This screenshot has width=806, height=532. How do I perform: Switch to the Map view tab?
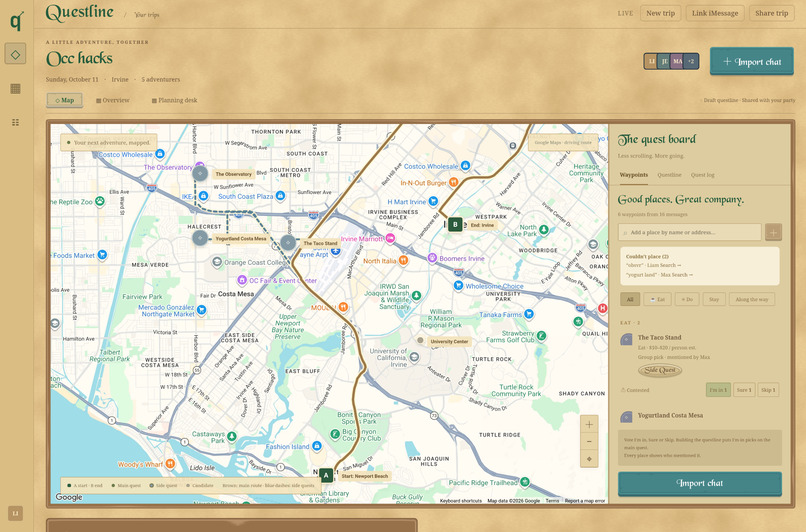(x=65, y=100)
